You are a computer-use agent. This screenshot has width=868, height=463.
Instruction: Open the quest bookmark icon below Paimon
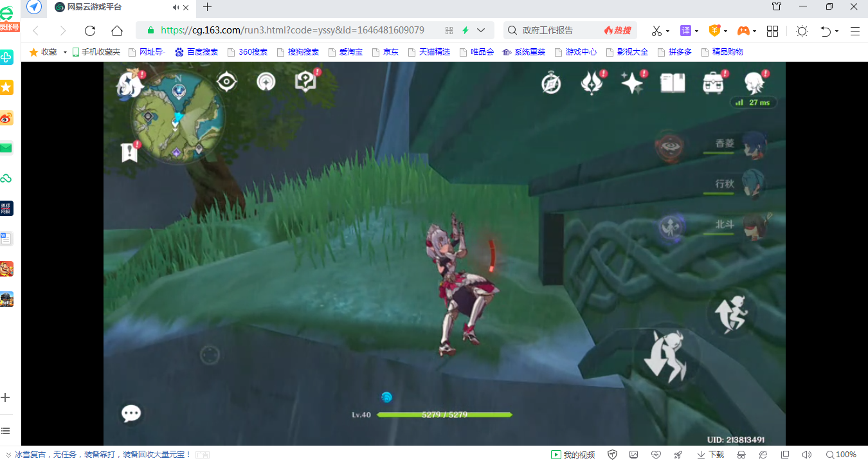click(129, 152)
